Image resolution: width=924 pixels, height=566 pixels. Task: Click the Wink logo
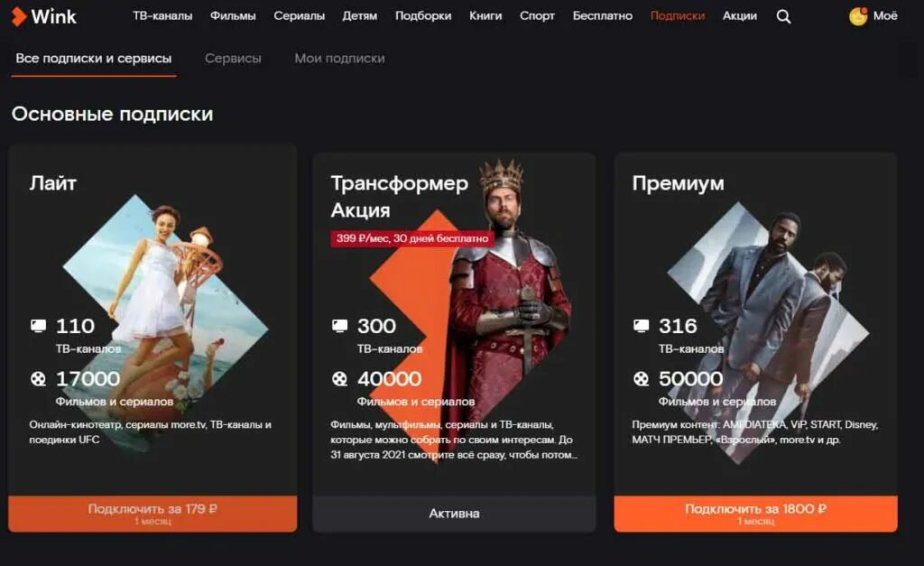point(44,16)
